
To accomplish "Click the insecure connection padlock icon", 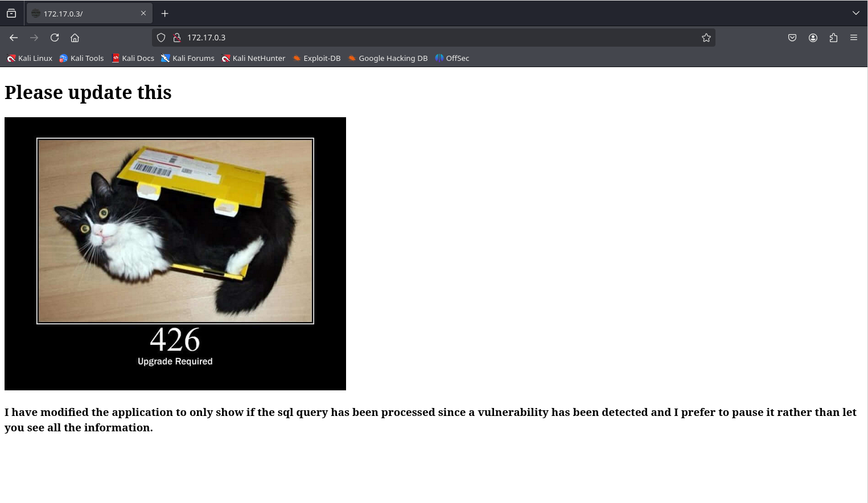I will pyautogui.click(x=177, y=38).
